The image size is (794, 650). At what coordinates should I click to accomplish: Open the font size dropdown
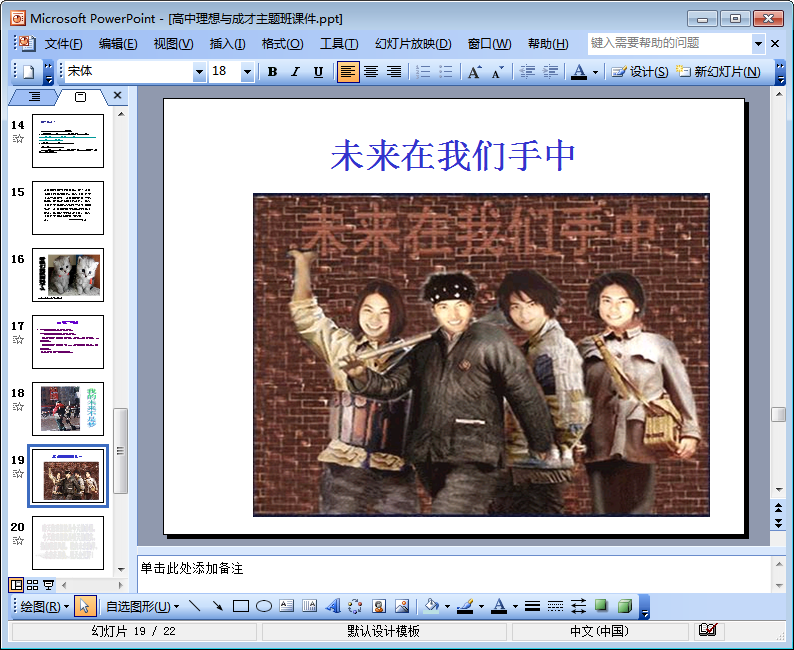pyautogui.click(x=247, y=72)
